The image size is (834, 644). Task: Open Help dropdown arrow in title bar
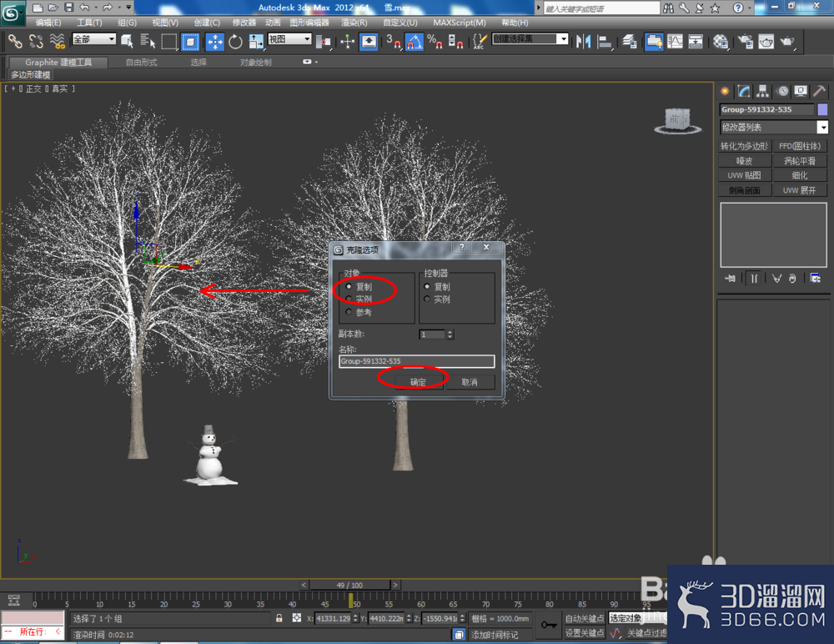click(750, 8)
